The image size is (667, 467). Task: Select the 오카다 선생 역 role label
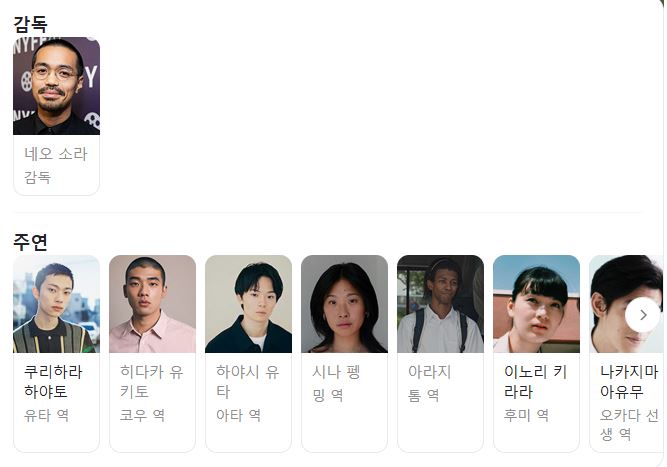pos(629,424)
